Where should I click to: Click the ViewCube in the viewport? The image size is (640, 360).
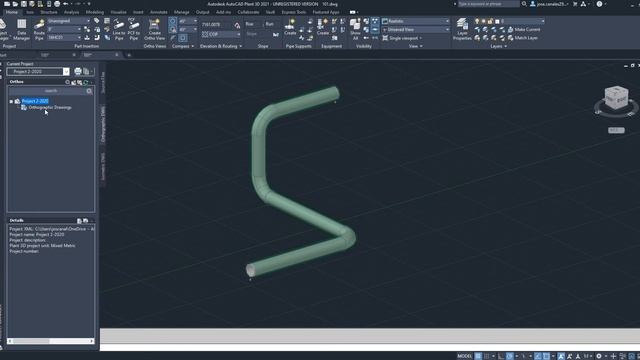[616, 98]
